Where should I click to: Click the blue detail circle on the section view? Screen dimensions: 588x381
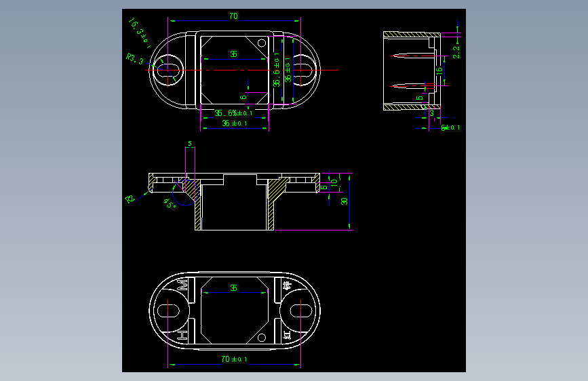click(x=184, y=193)
